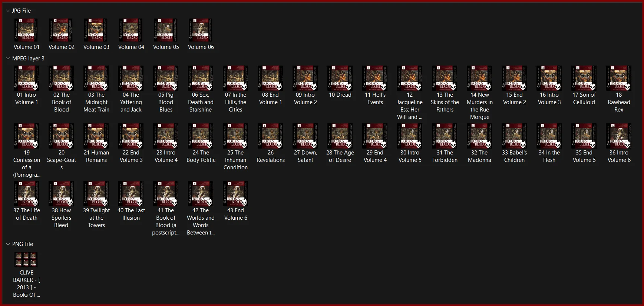Select the 15 End Volume 2 audio icon
The height and width of the screenshot is (306, 644).
(x=514, y=78)
